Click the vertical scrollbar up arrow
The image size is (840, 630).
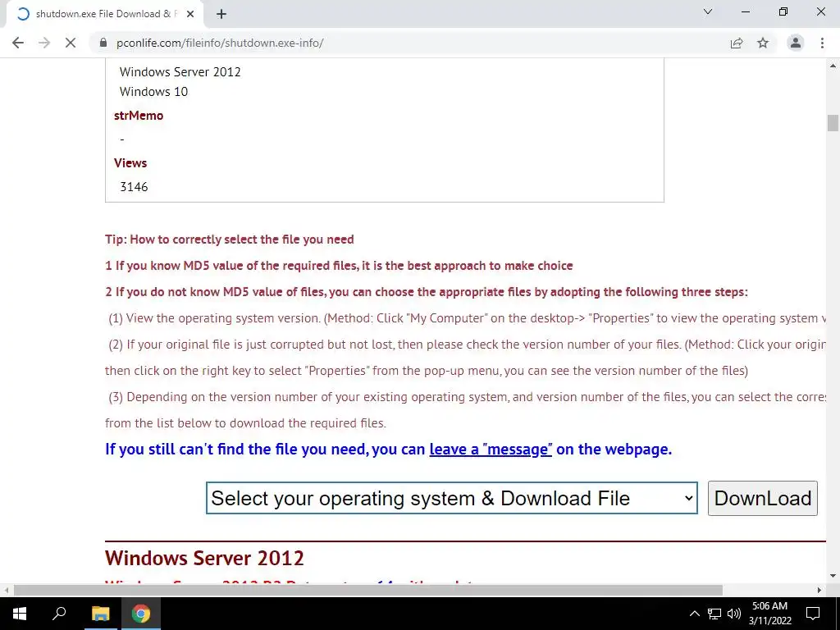click(833, 66)
